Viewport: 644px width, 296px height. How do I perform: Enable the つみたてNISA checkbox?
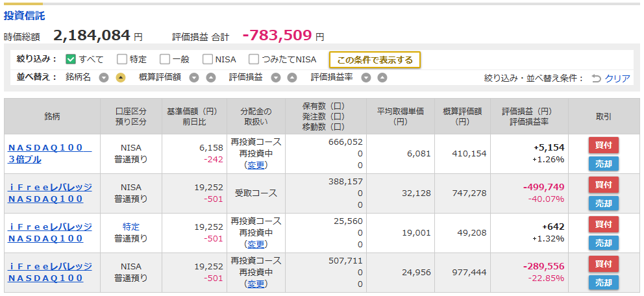click(x=254, y=60)
